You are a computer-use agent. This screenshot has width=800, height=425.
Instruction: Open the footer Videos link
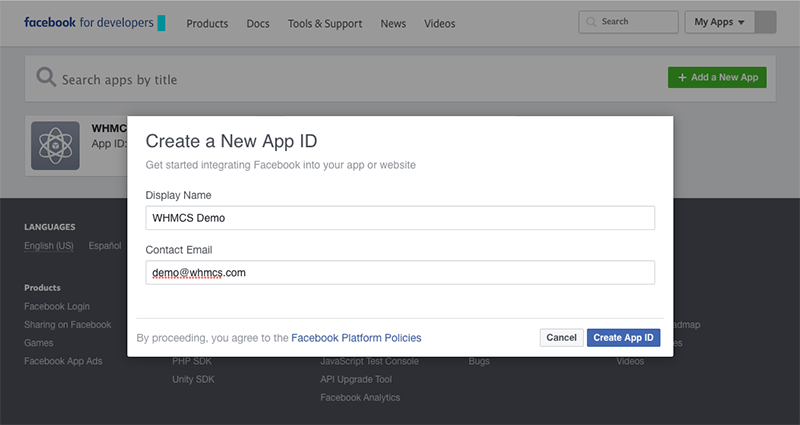[x=630, y=361]
